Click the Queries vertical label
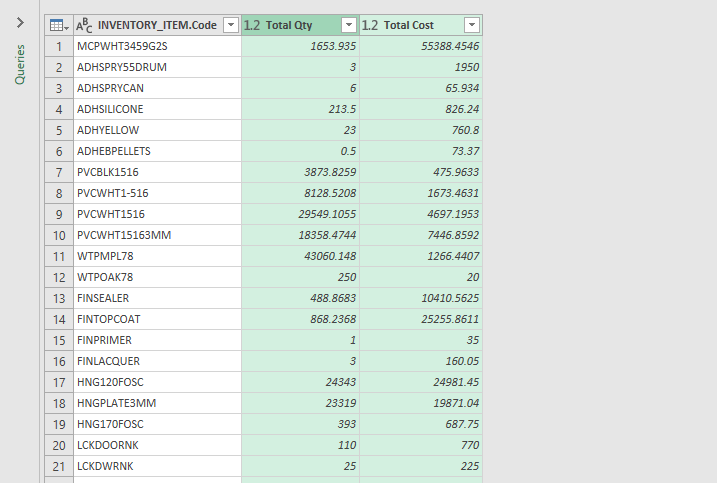Screen dimensions: 717x483 click(20, 63)
